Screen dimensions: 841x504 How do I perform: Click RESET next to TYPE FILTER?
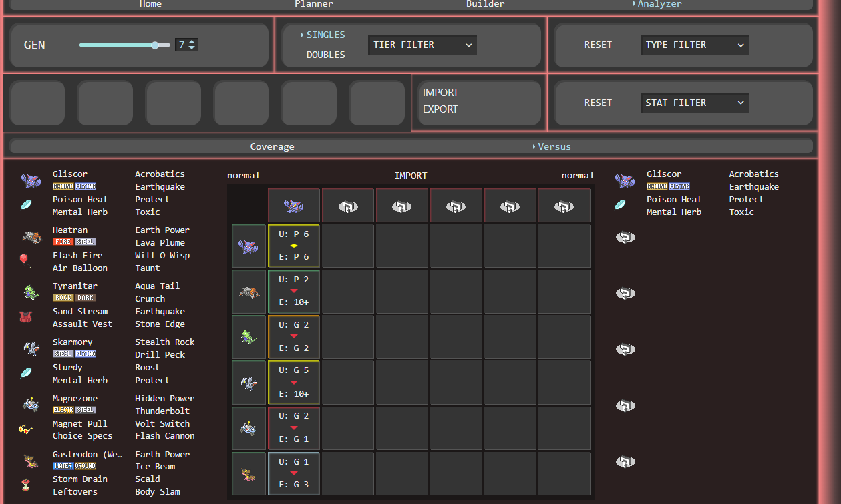tap(598, 45)
